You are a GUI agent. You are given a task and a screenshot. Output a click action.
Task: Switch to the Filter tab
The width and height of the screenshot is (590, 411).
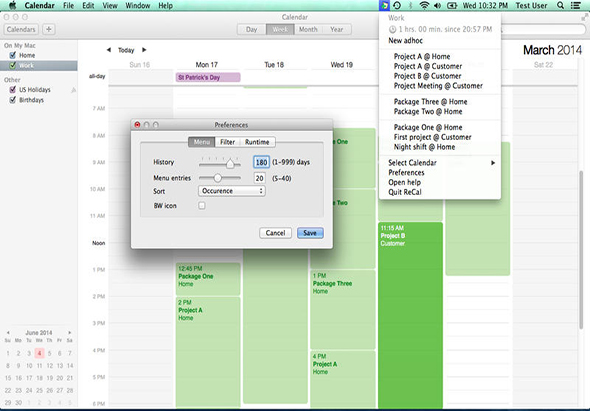[227, 142]
